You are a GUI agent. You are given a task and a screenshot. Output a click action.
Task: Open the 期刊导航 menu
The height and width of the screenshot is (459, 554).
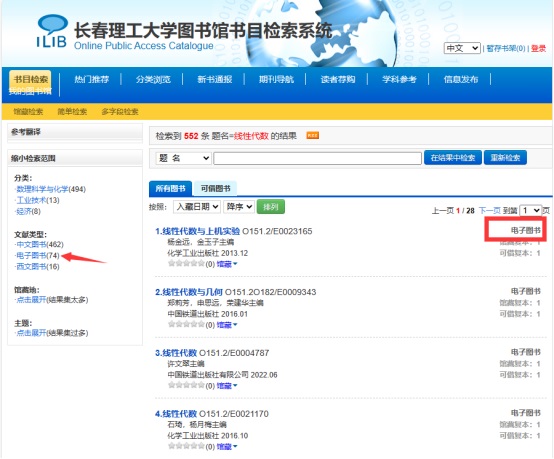(276, 79)
